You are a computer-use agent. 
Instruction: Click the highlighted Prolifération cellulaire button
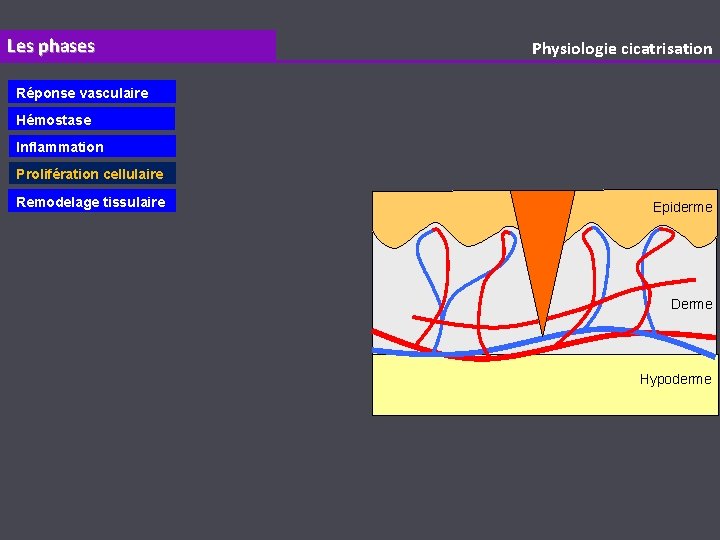pyautogui.click(x=92, y=173)
